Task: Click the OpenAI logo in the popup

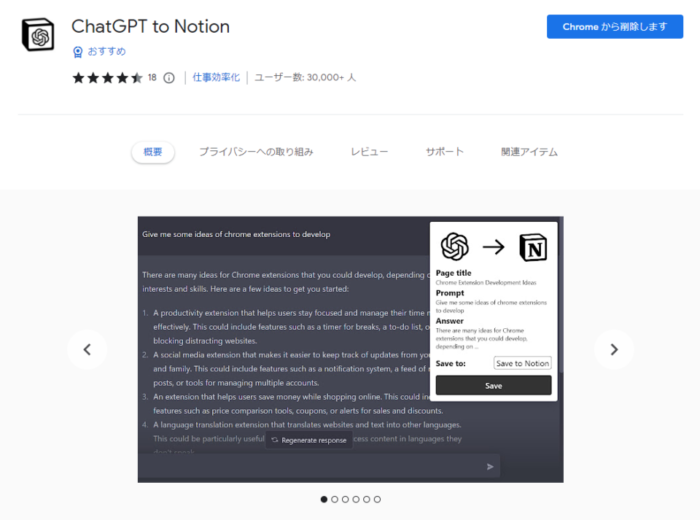Action: click(454, 246)
